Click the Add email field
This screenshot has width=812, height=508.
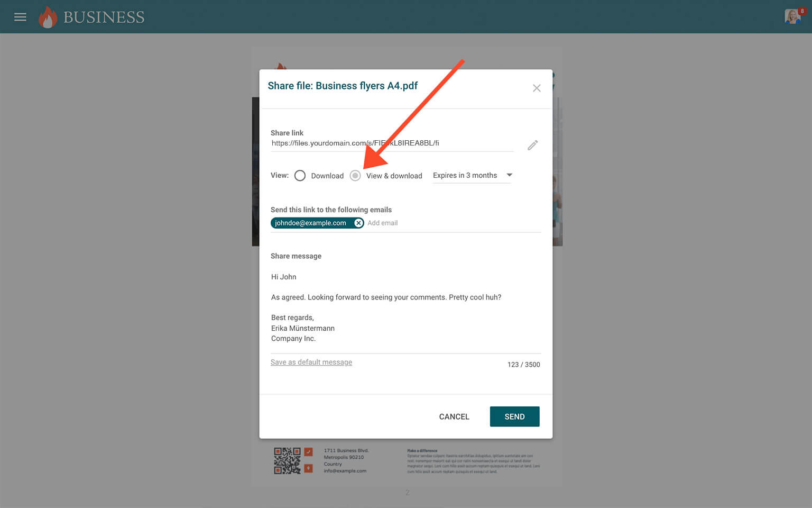point(449,223)
